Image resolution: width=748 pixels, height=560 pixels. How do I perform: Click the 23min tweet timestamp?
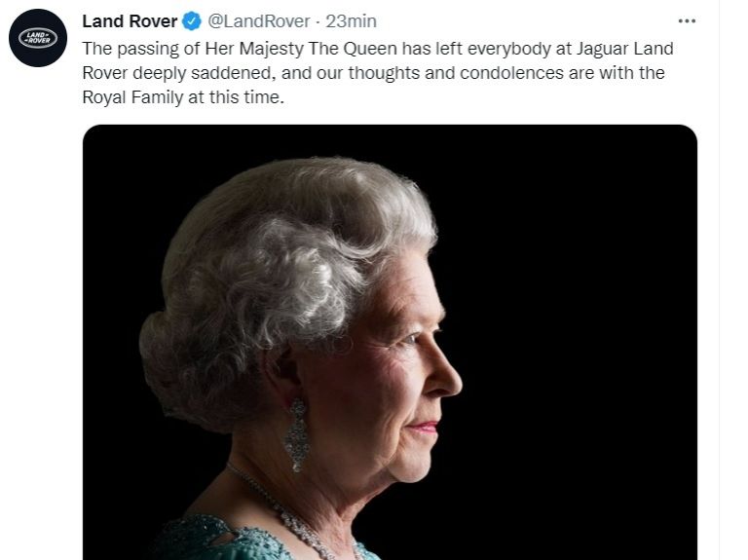(x=352, y=21)
